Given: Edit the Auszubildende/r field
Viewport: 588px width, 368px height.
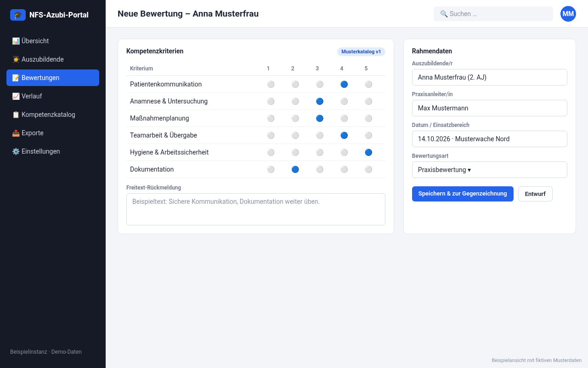Looking at the screenshot, I should [x=490, y=77].
